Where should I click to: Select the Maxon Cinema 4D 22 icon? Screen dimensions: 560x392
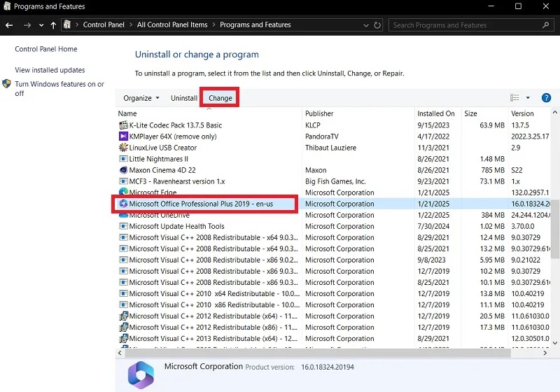[123, 170]
